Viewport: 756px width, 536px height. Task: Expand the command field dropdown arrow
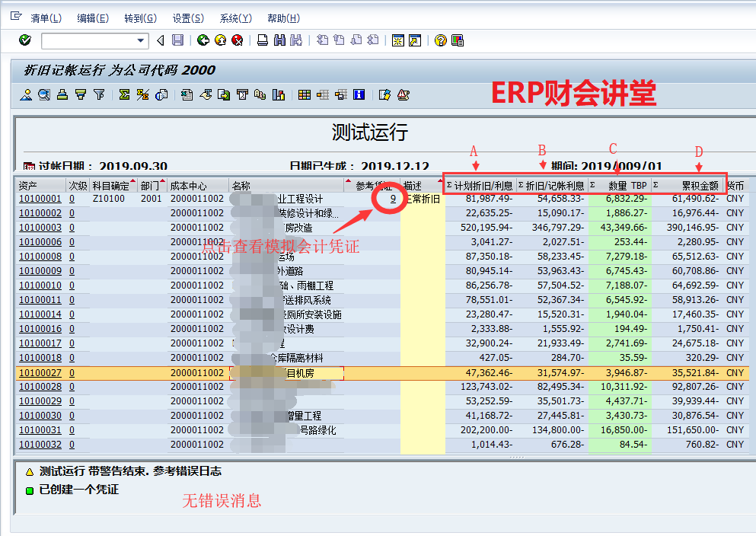click(141, 40)
